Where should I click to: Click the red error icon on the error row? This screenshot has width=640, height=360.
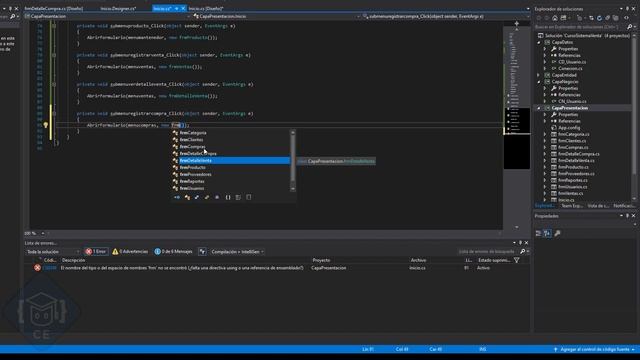coord(37,268)
